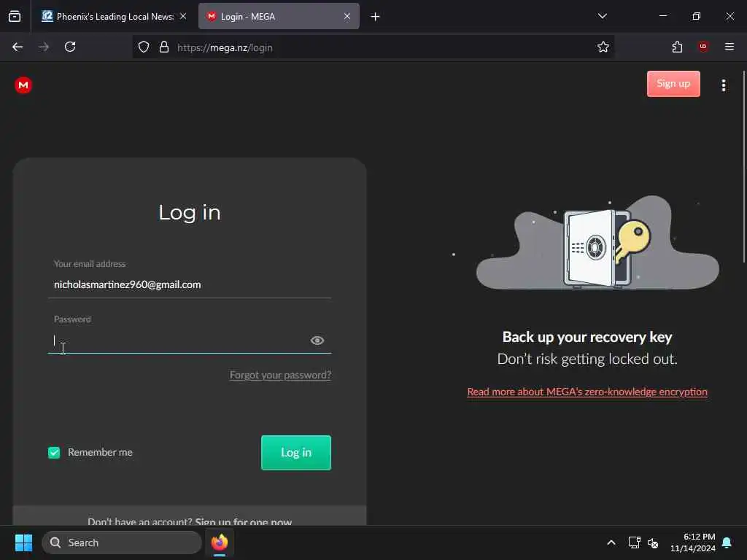Open the MEGA three-dot menu

tap(723, 85)
